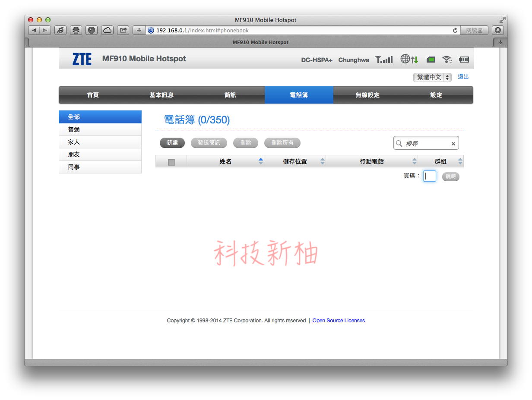Click the 電話簿 (0/350) heading
Screen dimensions: 532x400
coord(197,120)
